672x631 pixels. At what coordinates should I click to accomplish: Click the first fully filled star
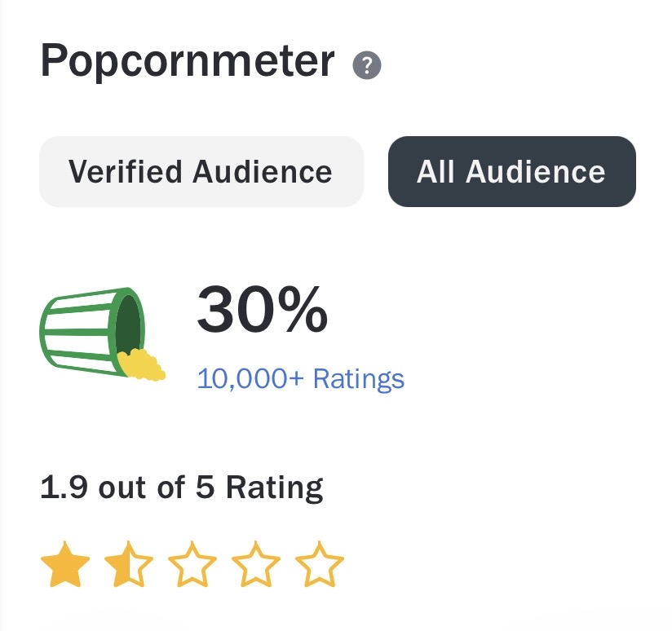(x=64, y=566)
